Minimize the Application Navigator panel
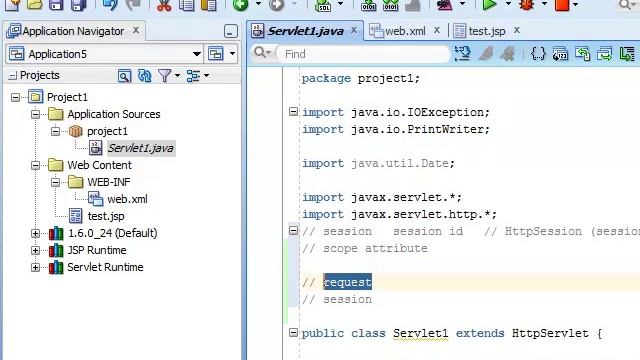640x360 pixels. pyautogui.click(x=231, y=31)
